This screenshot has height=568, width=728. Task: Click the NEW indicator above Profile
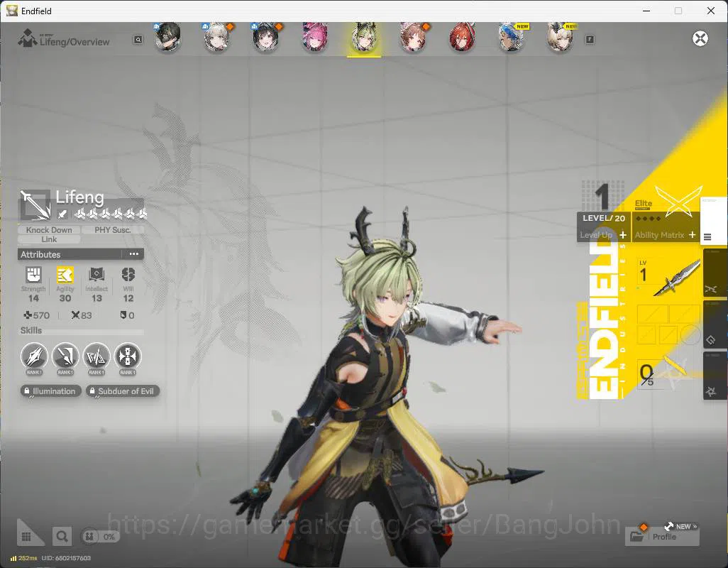pos(680,526)
